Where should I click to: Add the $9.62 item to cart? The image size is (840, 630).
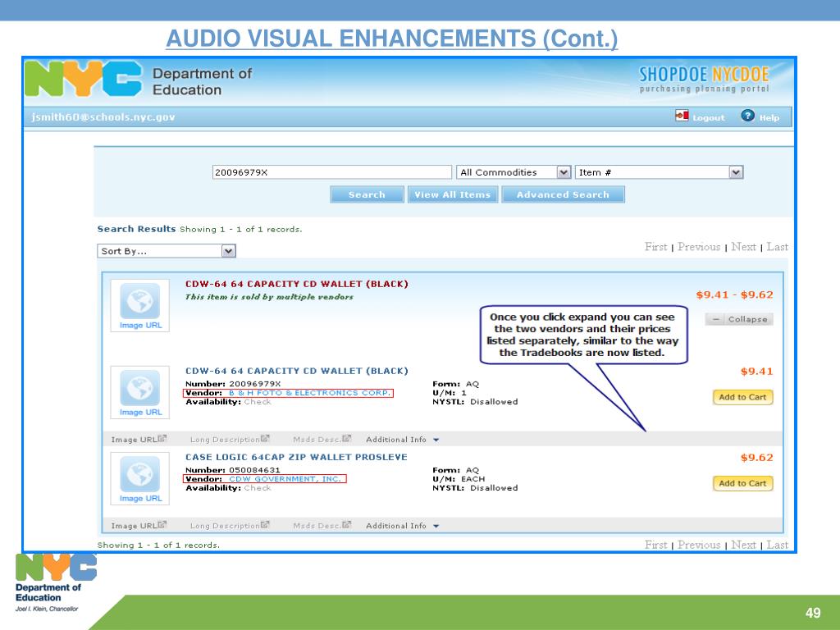742,483
